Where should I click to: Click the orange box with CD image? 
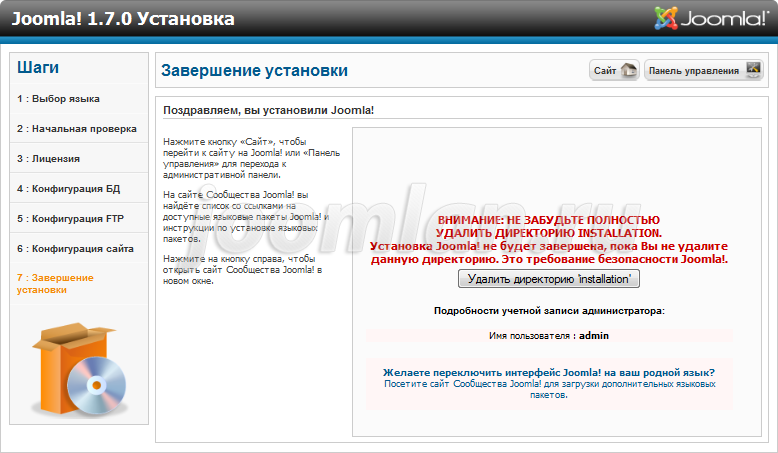[79, 369]
